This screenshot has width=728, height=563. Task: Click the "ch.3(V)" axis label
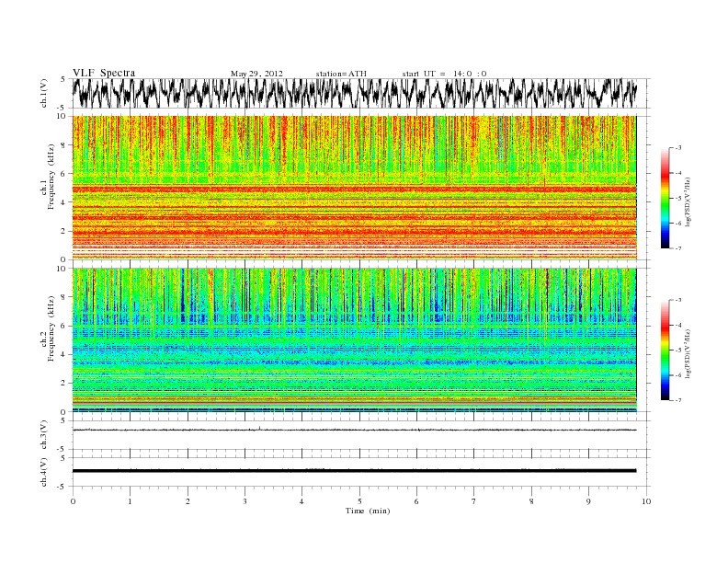tap(44, 435)
